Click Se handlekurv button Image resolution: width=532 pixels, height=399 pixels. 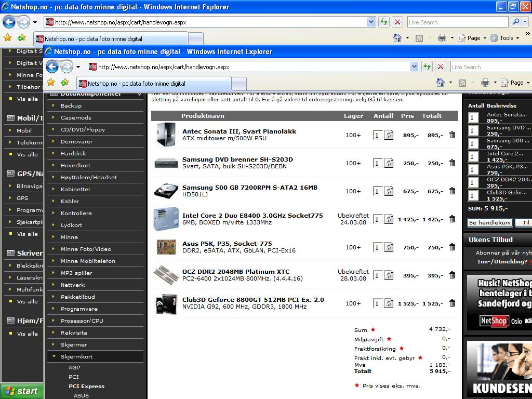(490, 222)
